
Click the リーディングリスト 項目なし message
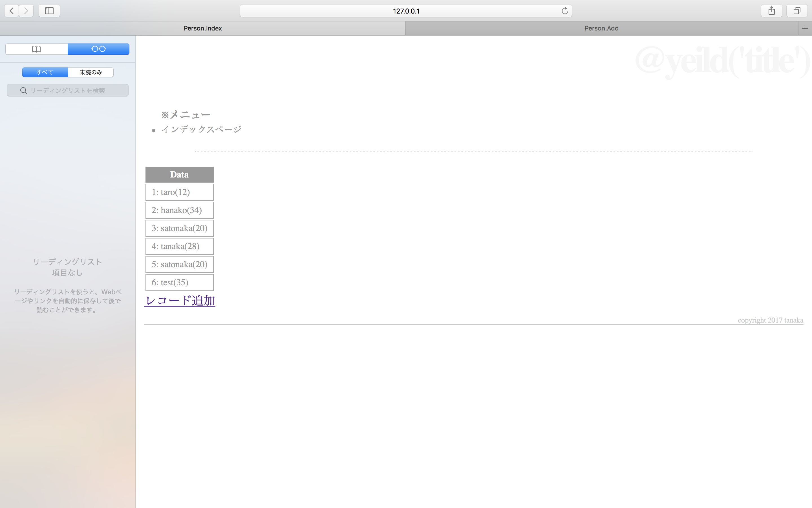(67, 267)
